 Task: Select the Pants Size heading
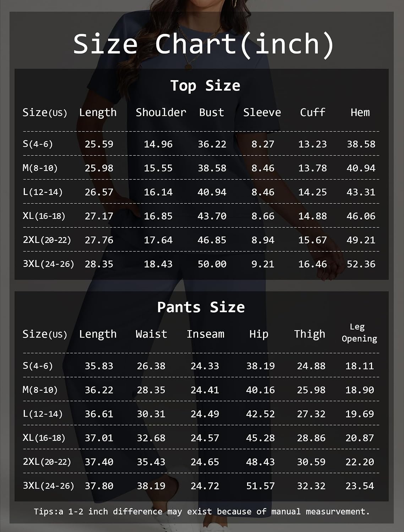[201, 307]
